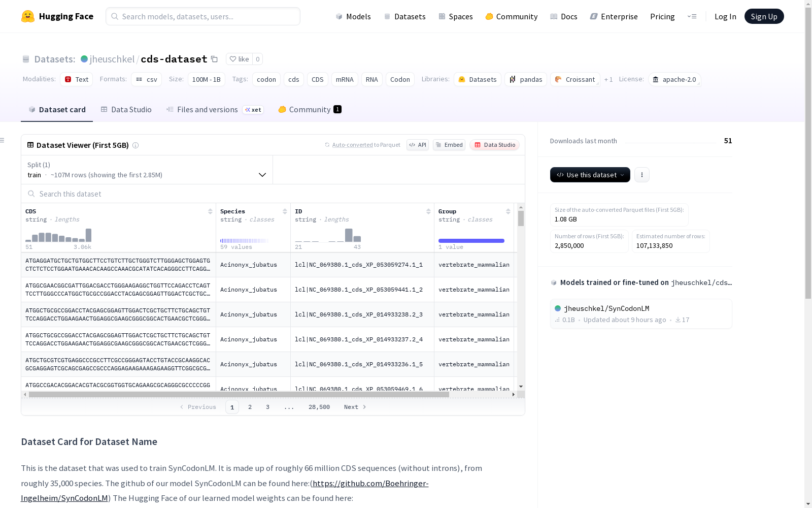The height and width of the screenshot is (508, 812).
Task: Open the left sidebar table of contents icon
Action: tap(3, 140)
